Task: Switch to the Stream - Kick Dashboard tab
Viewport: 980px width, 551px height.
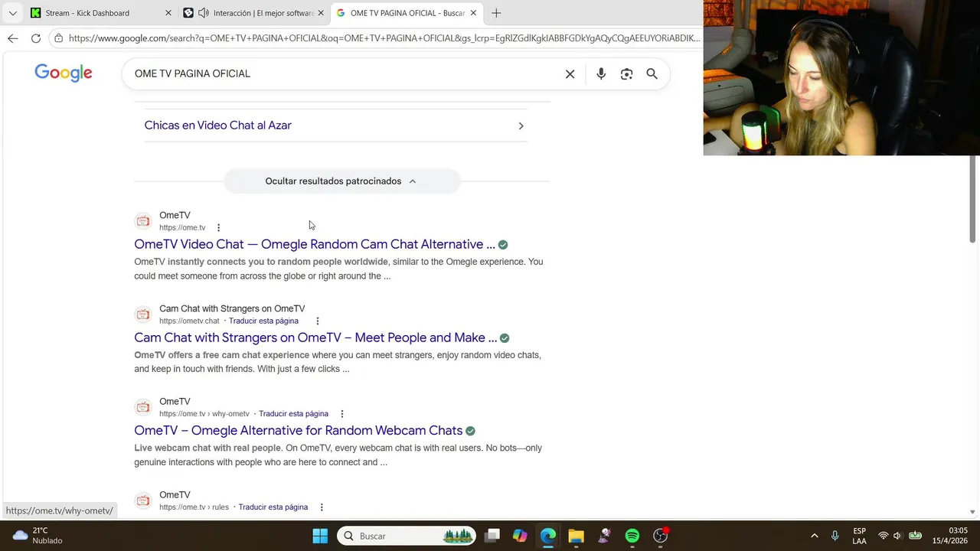Action: pos(101,13)
